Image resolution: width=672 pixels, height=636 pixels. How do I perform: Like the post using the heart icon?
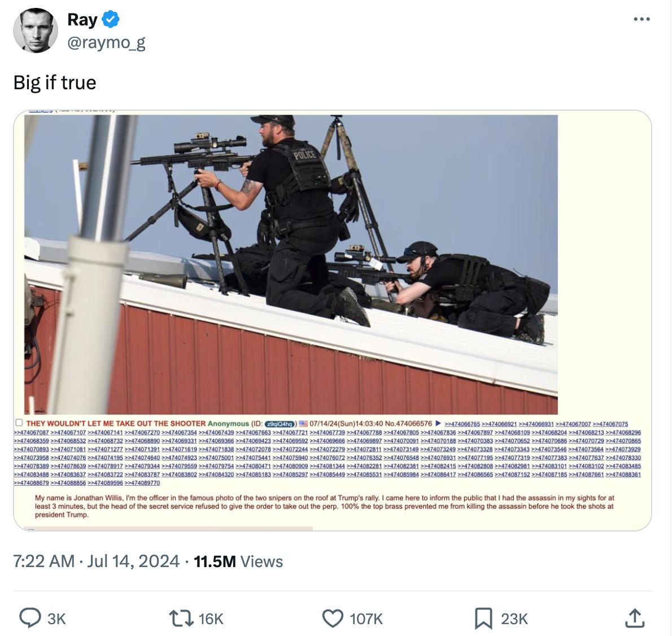click(x=333, y=618)
